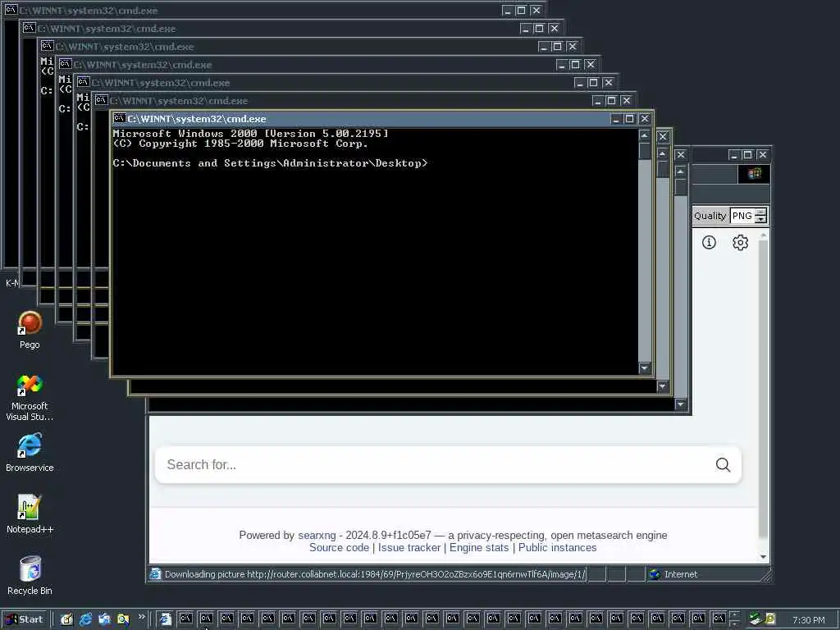Switch to the browser window taskbar button
This screenshot has height=630, width=840.
[165, 619]
